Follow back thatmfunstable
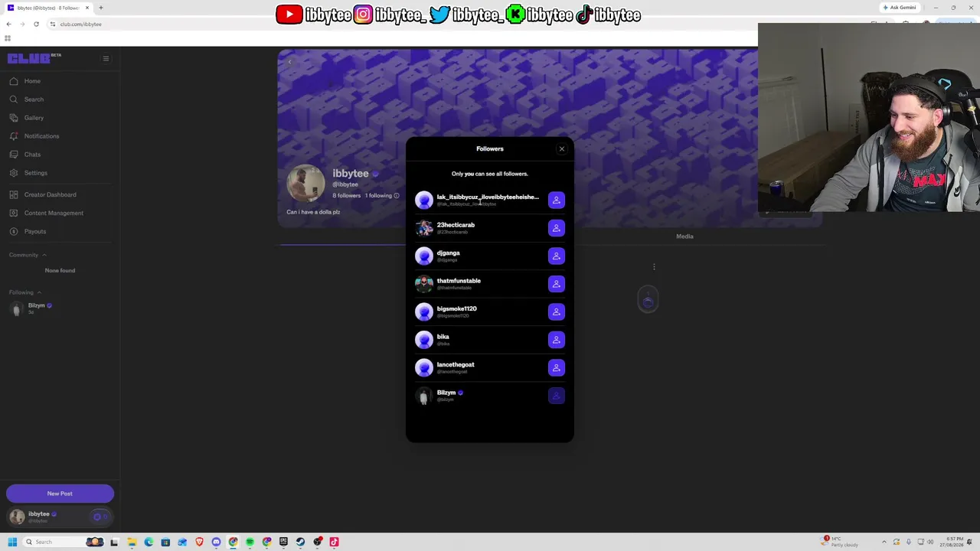This screenshot has height=551, width=980. tap(557, 284)
